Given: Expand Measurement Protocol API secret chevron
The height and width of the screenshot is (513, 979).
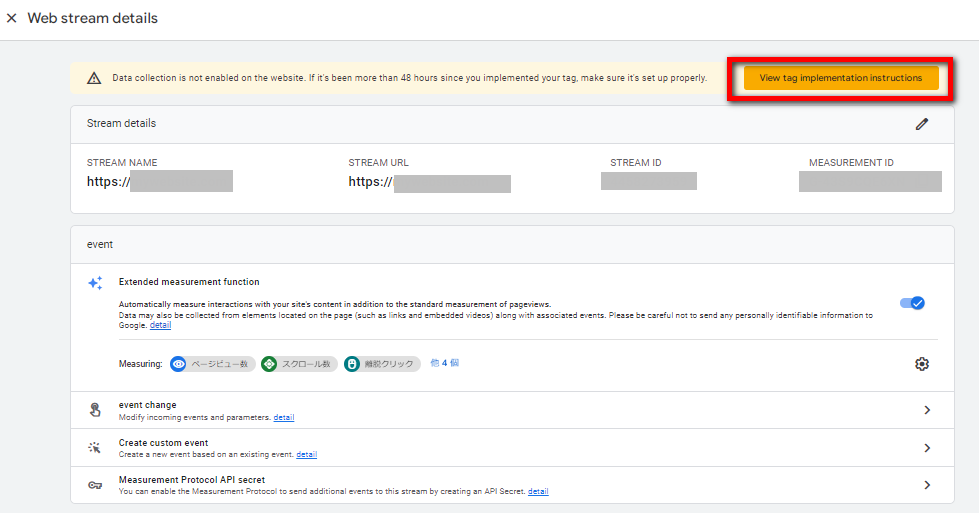Looking at the screenshot, I should pyautogui.click(x=927, y=485).
